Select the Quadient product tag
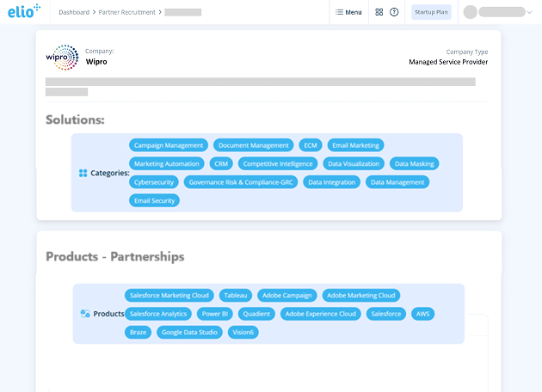 click(x=256, y=314)
